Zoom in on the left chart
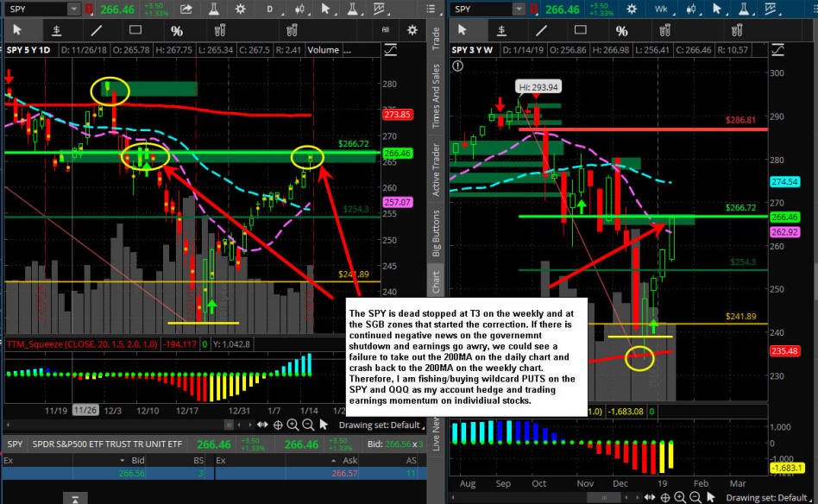The height and width of the screenshot is (504, 818). 293,425
